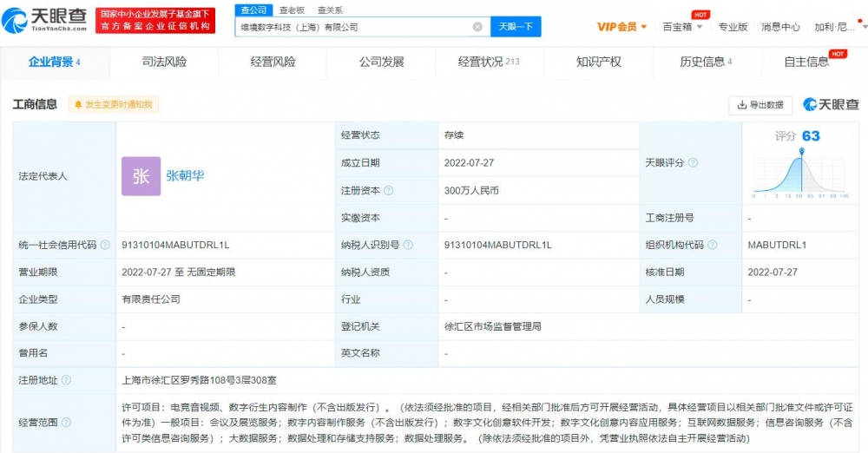Click the 300万人民币 registered capital value
This screenshot has height=453, width=868.
(471, 191)
